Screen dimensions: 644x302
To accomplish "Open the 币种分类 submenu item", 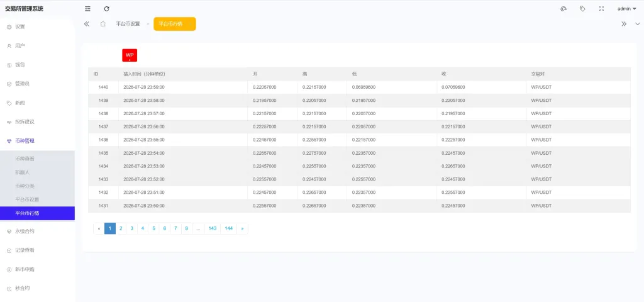I will [37, 186].
